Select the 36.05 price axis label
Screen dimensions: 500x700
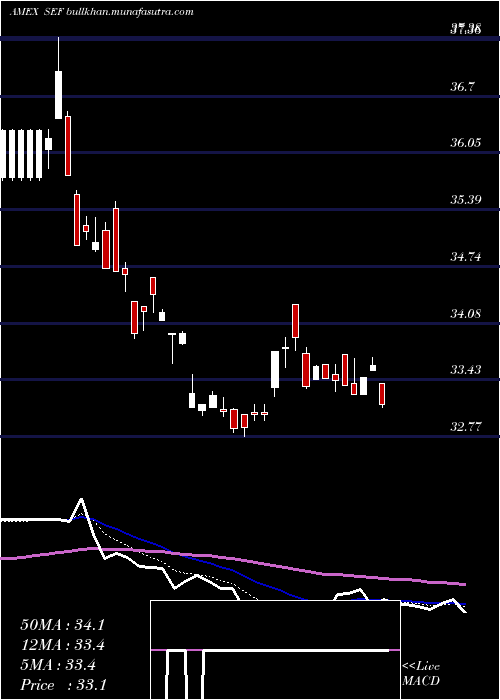[465, 143]
